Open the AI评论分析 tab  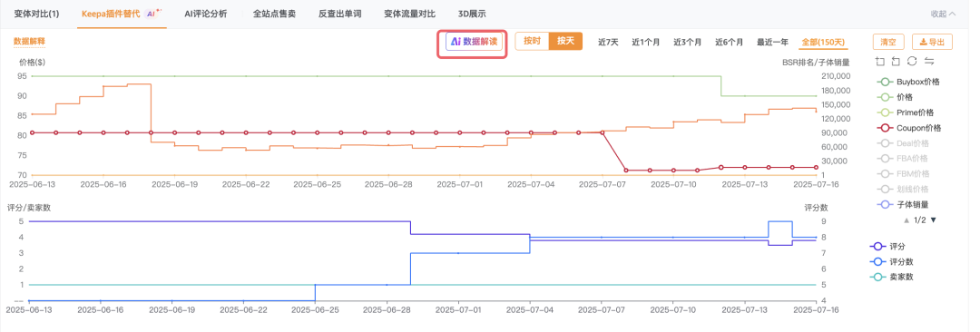click(x=206, y=13)
